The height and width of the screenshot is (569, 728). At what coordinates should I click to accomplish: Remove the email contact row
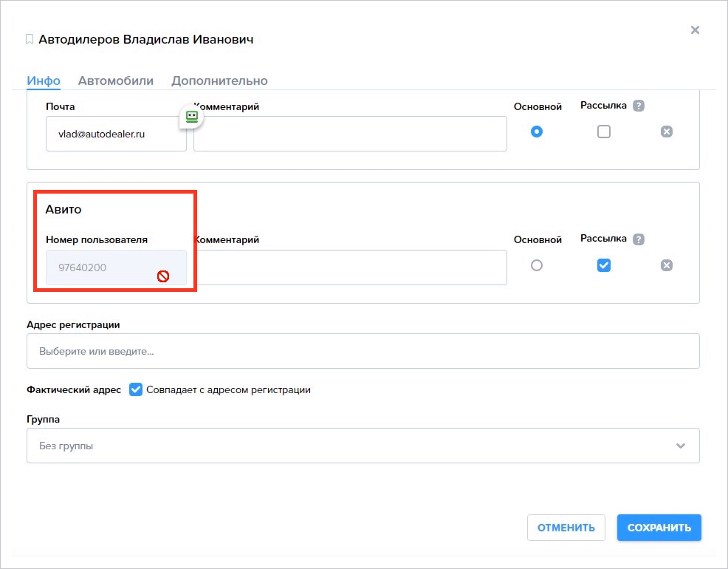[666, 132]
